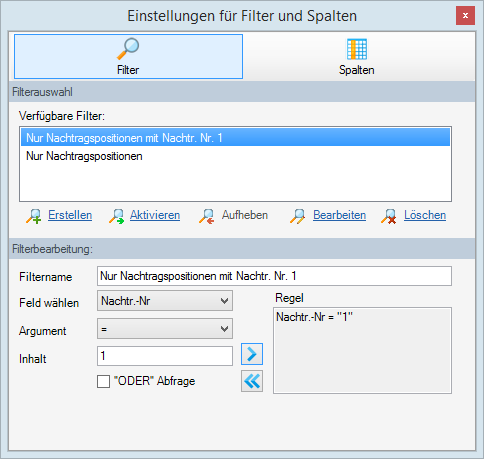The height and width of the screenshot is (459, 484).
Task: Click the Bearbeiten magnifier icon
Action: 297,216
